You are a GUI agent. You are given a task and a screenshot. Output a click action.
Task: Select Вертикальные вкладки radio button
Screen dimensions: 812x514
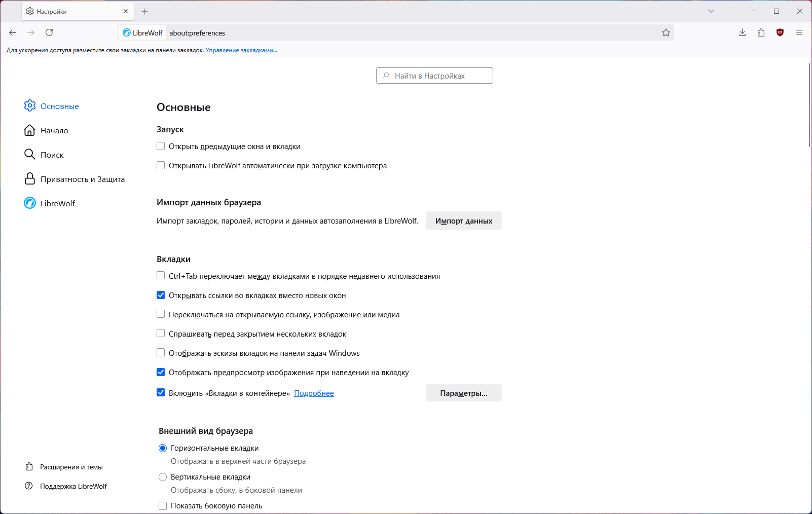[x=163, y=477]
